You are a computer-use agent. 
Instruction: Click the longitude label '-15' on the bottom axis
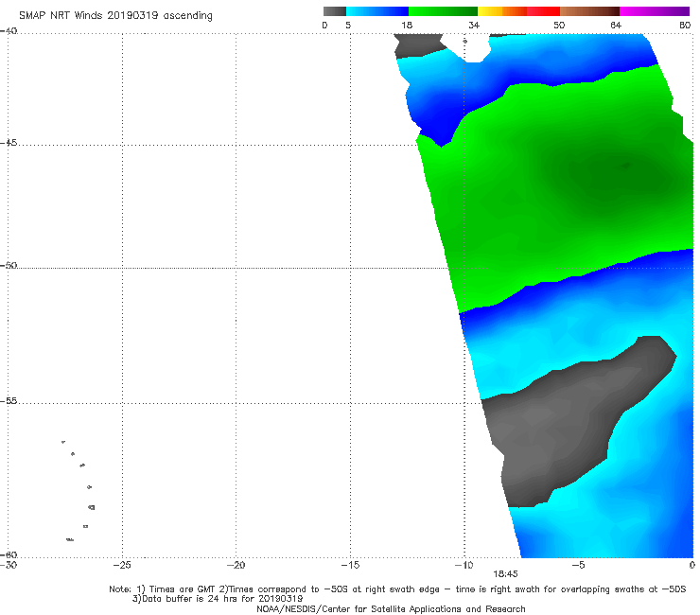tap(350, 565)
